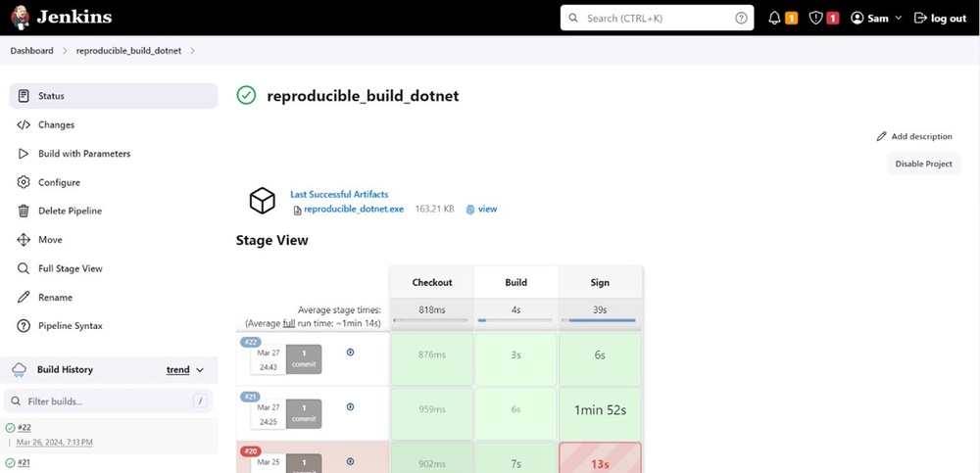Click the artifact view link
The image size is (980, 473).
pos(487,210)
